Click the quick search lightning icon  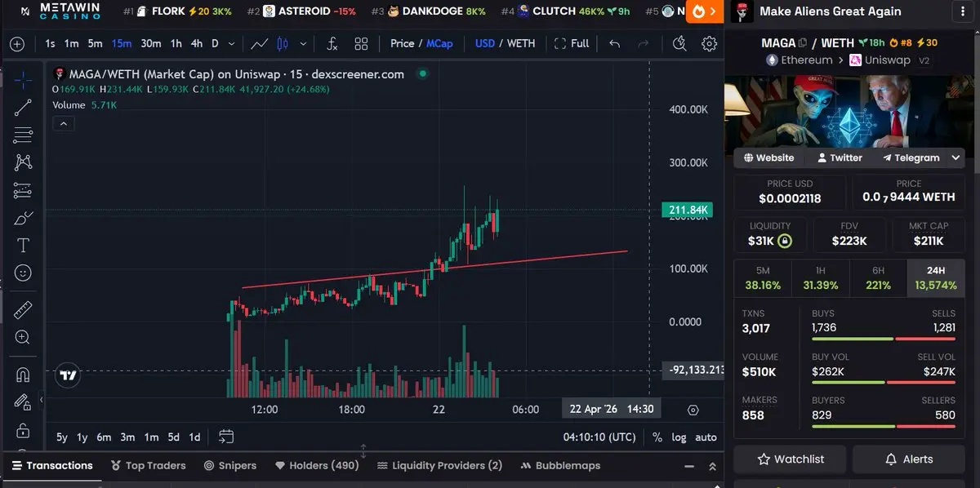[679, 43]
